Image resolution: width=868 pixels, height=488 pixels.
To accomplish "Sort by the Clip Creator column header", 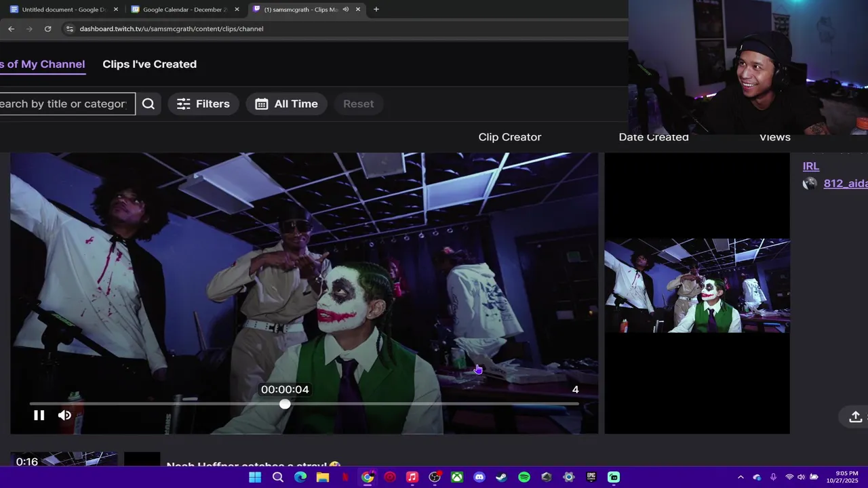I will coord(510,137).
